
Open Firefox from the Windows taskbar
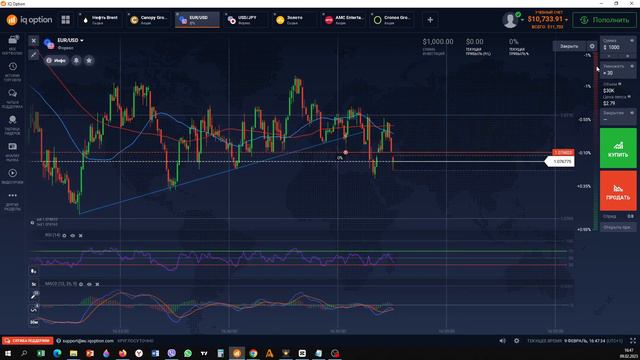pos(122,353)
